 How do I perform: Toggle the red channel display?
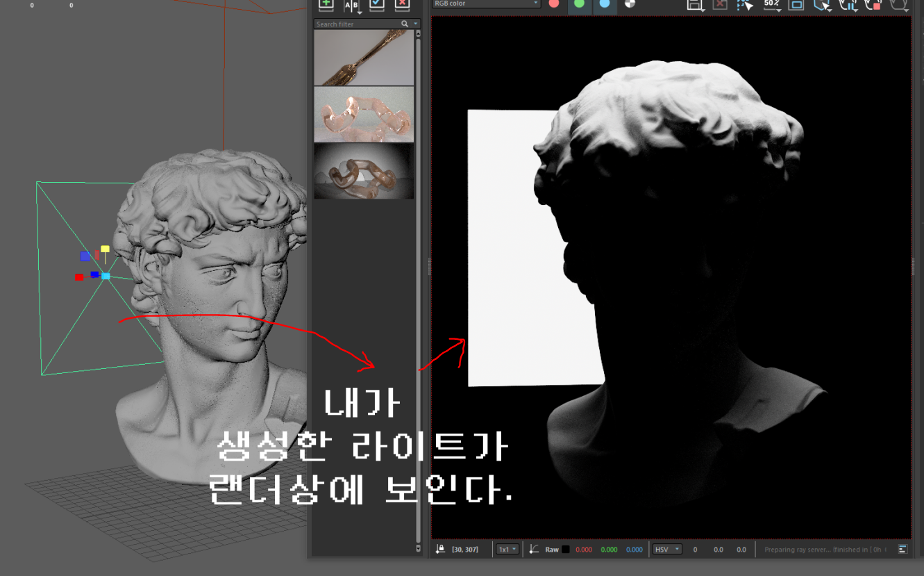554,3
